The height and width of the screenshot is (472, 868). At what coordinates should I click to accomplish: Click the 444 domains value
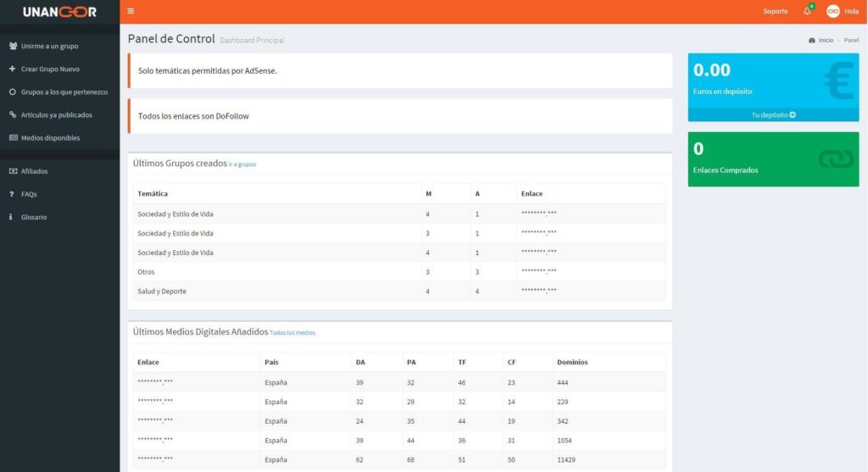pyautogui.click(x=563, y=382)
